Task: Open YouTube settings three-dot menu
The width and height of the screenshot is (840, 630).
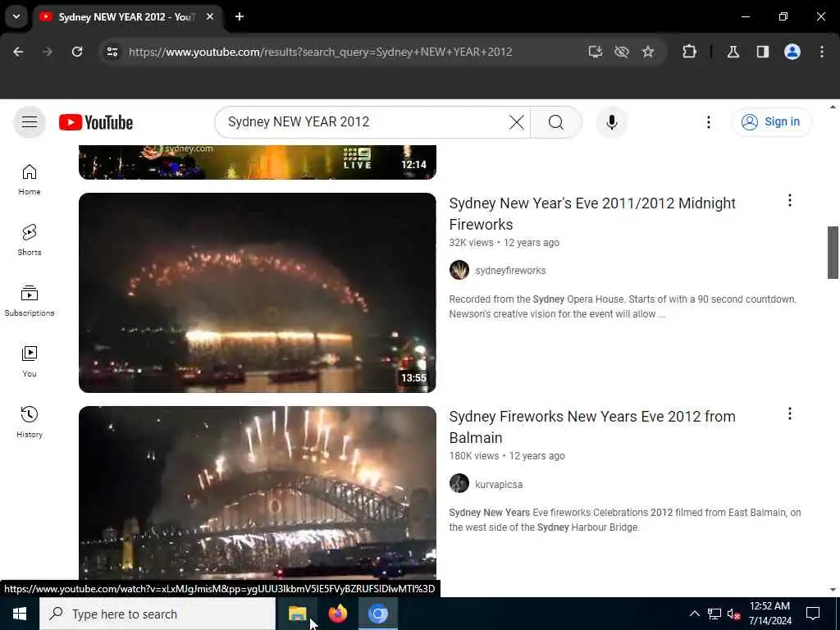Action: coord(708,122)
